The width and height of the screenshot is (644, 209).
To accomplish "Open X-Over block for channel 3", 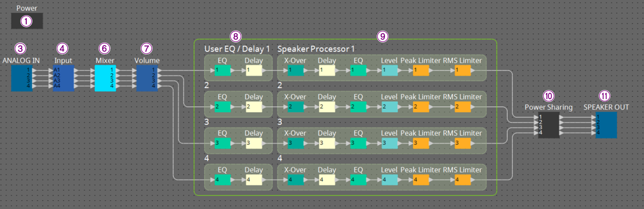I will tap(296, 143).
